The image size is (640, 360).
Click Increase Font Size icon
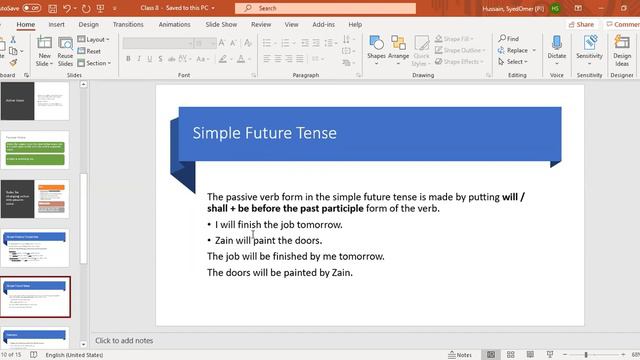(222, 43)
